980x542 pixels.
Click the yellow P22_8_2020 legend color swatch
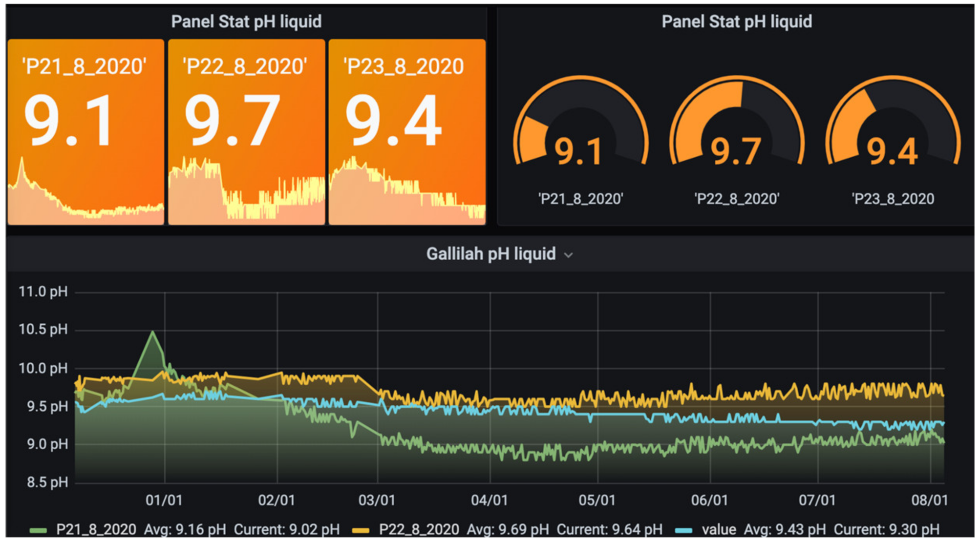click(x=361, y=530)
